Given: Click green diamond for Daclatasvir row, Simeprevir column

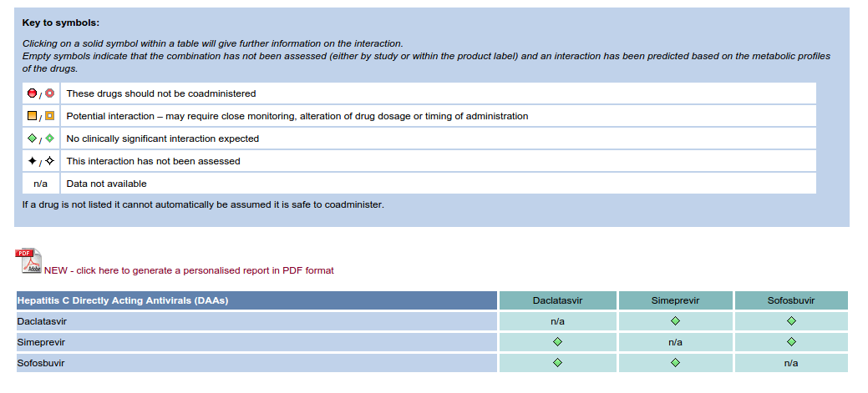Looking at the screenshot, I should (675, 320).
